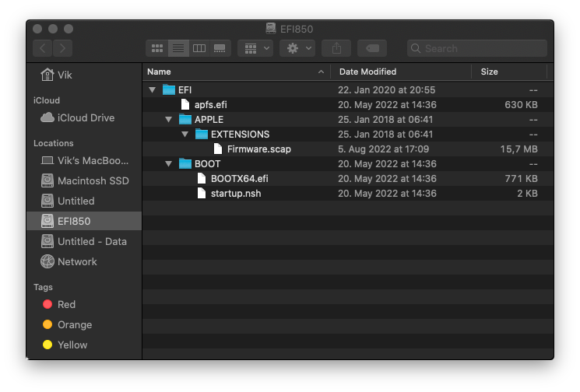
Task: Go forward with the right arrow
Action: pyautogui.click(x=62, y=48)
